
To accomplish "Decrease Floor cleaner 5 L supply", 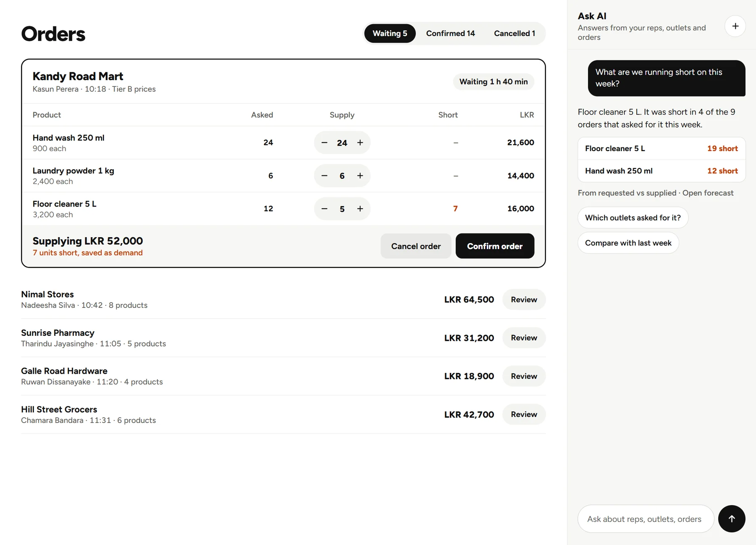I will point(324,209).
